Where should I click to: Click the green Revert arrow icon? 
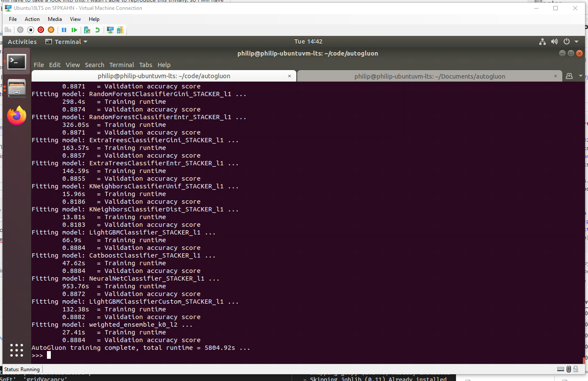coord(97,30)
